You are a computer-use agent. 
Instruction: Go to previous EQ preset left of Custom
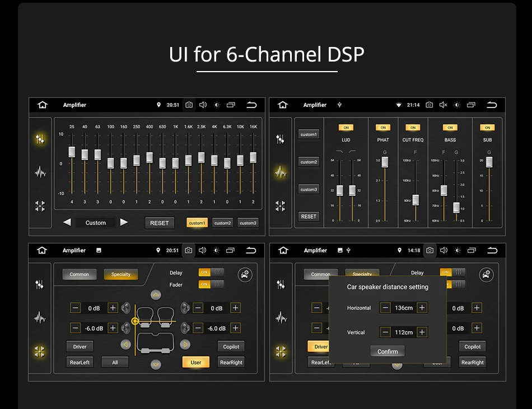[67, 222]
